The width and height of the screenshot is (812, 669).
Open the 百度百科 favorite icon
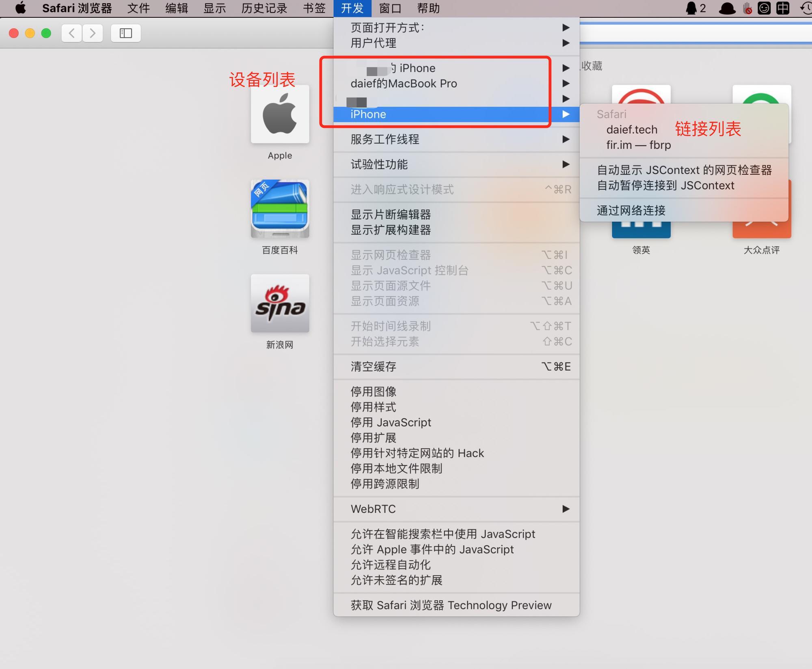tap(280, 209)
